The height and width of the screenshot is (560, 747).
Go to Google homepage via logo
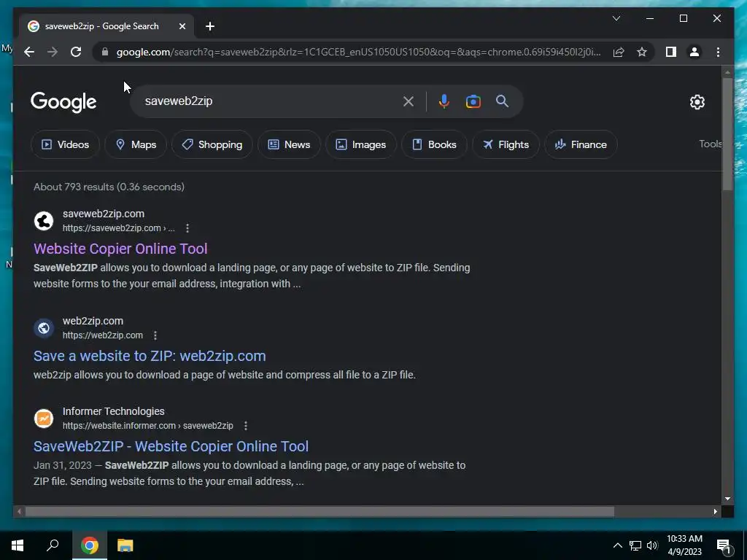[63, 102]
